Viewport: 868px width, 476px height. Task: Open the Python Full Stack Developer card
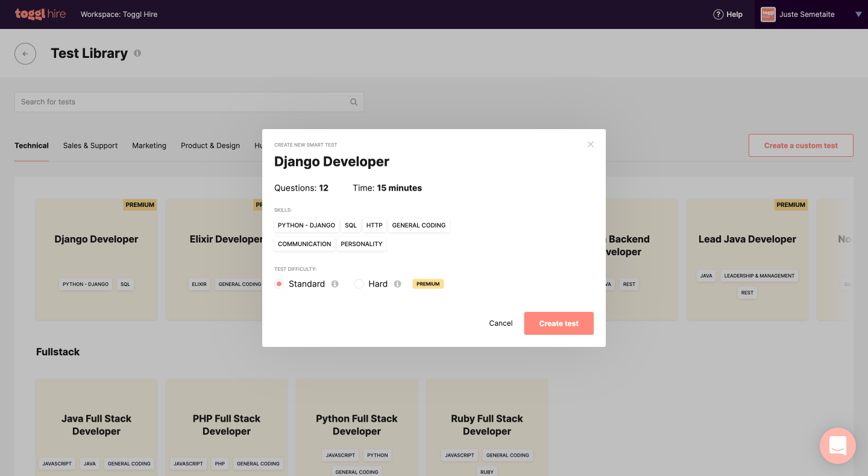357,427
